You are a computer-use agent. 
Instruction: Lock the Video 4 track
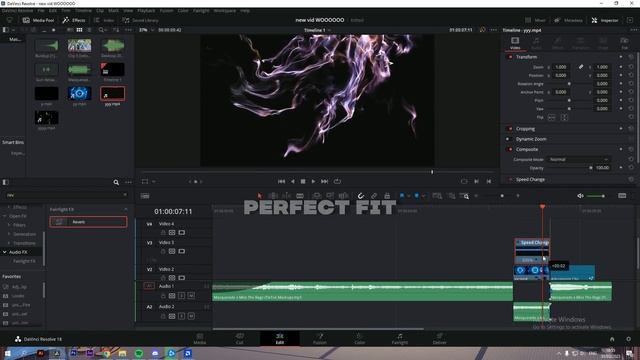point(163,233)
